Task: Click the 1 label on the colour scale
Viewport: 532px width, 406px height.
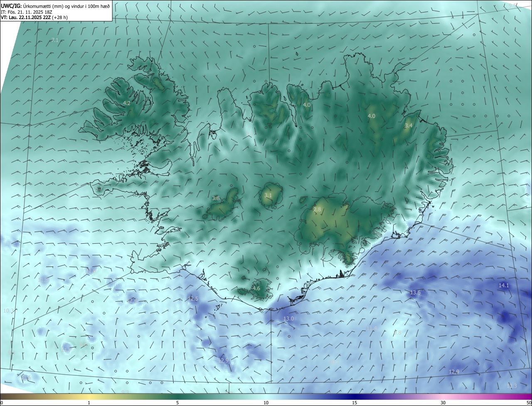Action: (89, 403)
